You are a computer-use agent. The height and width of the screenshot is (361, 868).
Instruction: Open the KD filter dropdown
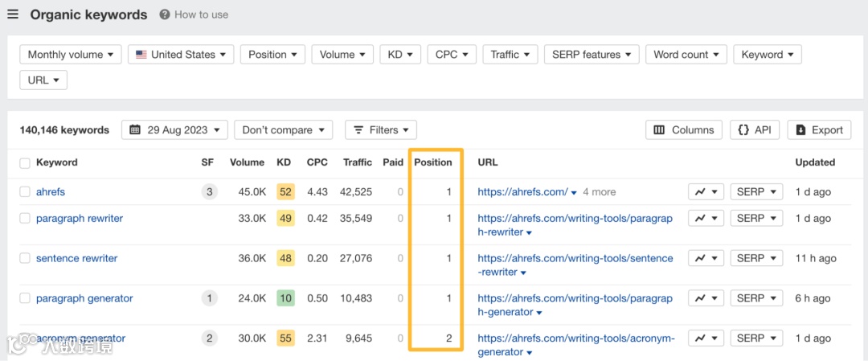(400, 54)
